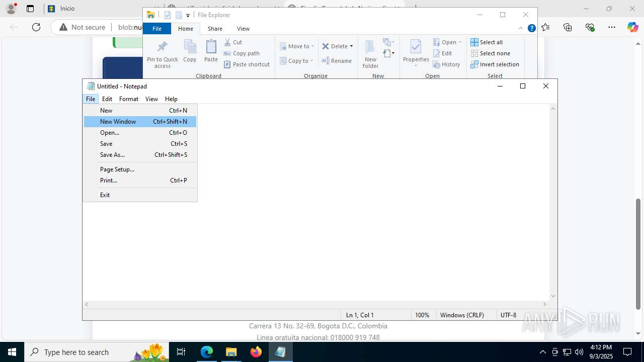Click Rename in File Explorer ribbon
Image resolution: width=644 pixels, height=362 pixels.
(x=337, y=61)
